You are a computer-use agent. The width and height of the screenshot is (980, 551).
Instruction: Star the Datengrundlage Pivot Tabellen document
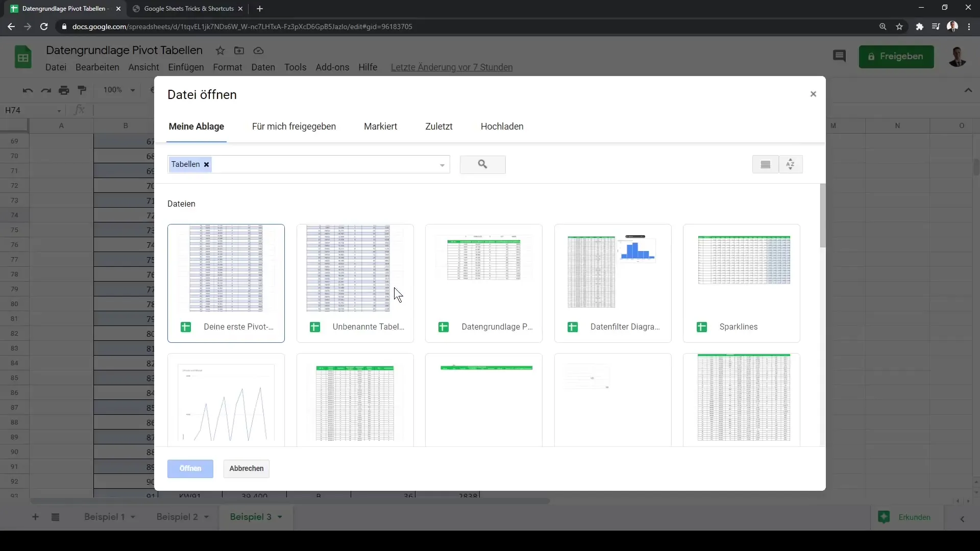tap(220, 51)
